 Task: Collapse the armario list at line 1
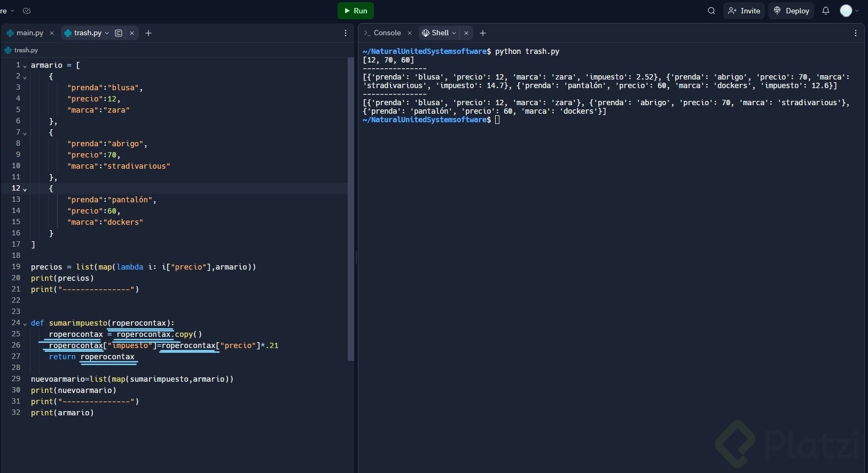25,66
